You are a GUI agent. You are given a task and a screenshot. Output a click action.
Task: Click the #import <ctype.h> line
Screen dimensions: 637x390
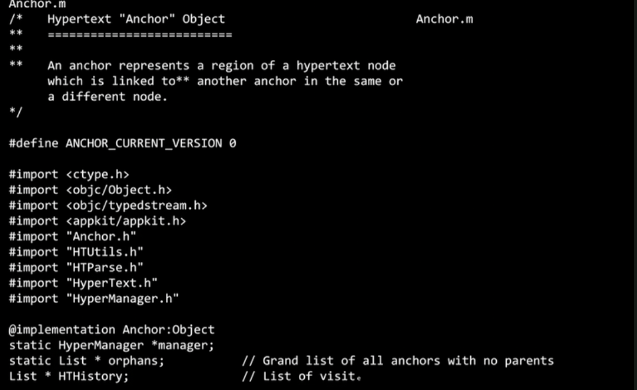69,174
